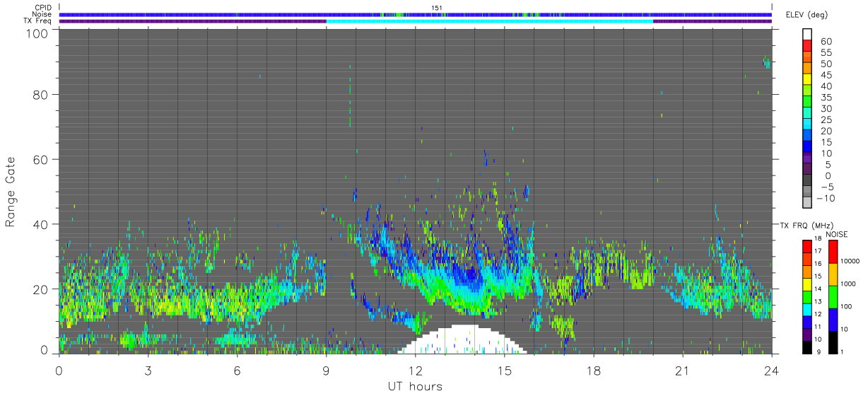The width and height of the screenshot is (868, 401).
Task: Click the '100' tick on the Range Gate axis
Action: pos(36,33)
